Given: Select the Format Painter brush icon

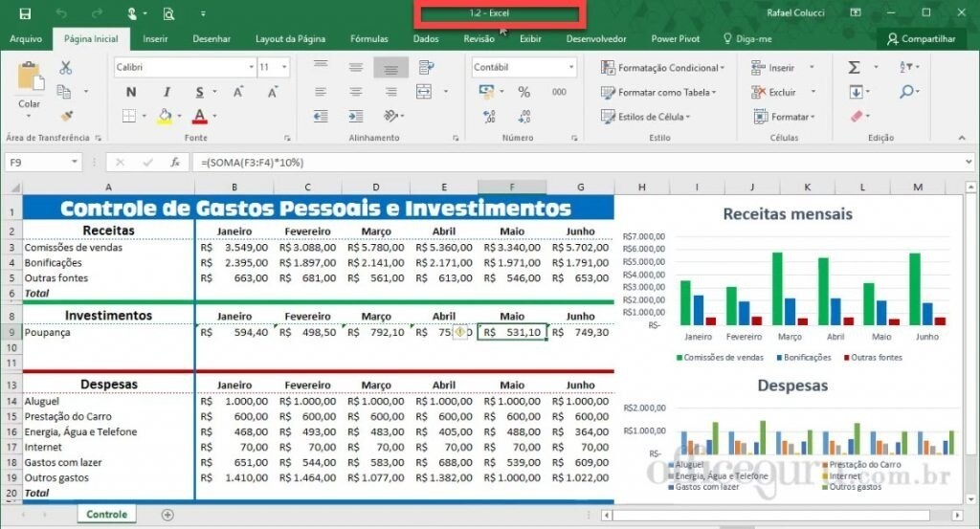Looking at the screenshot, I should [x=66, y=116].
